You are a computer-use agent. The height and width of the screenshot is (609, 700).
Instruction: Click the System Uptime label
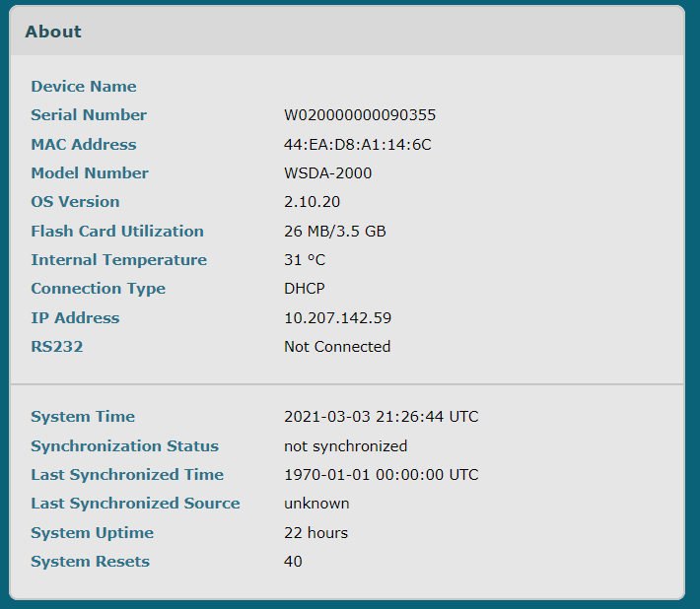coord(92,533)
